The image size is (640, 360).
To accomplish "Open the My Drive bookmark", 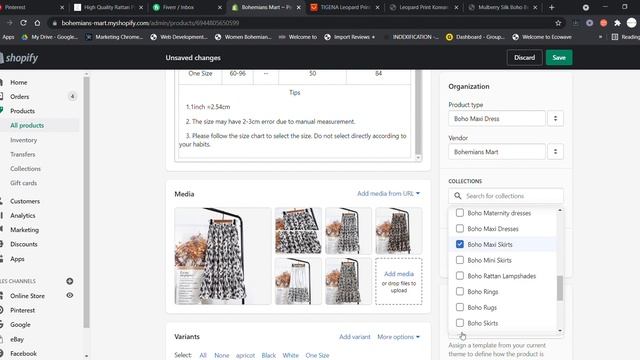I will [49, 37].
